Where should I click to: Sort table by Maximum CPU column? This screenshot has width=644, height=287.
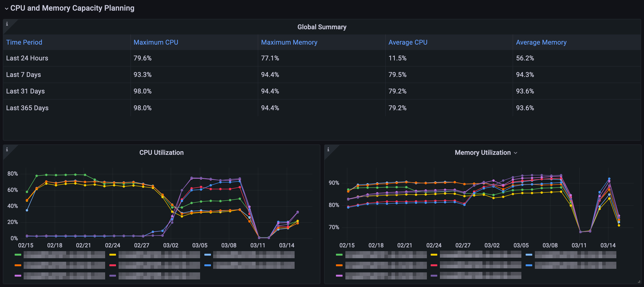(x=155, y=42)
